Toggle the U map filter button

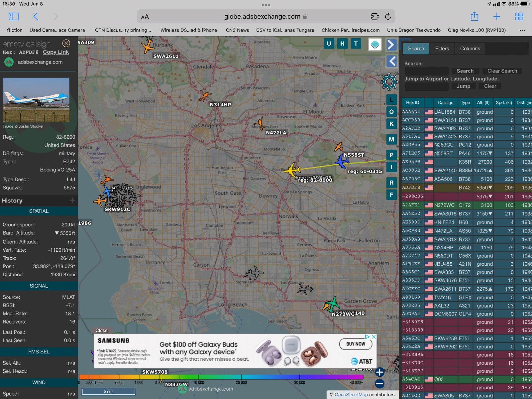[x=329, y=44]
